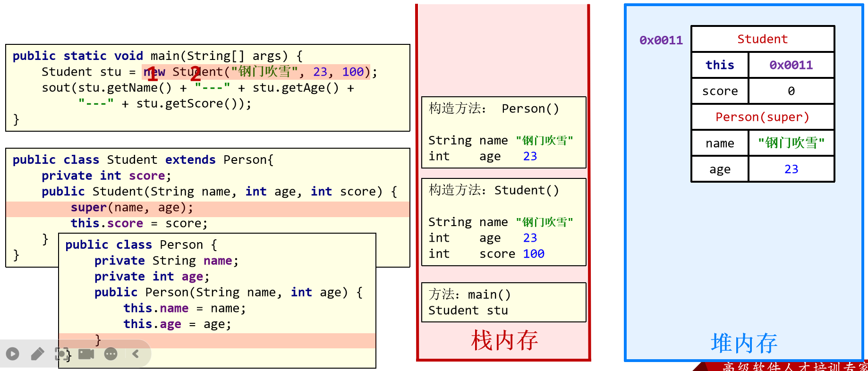Click the score value 0 in heap table

point(791,91)
